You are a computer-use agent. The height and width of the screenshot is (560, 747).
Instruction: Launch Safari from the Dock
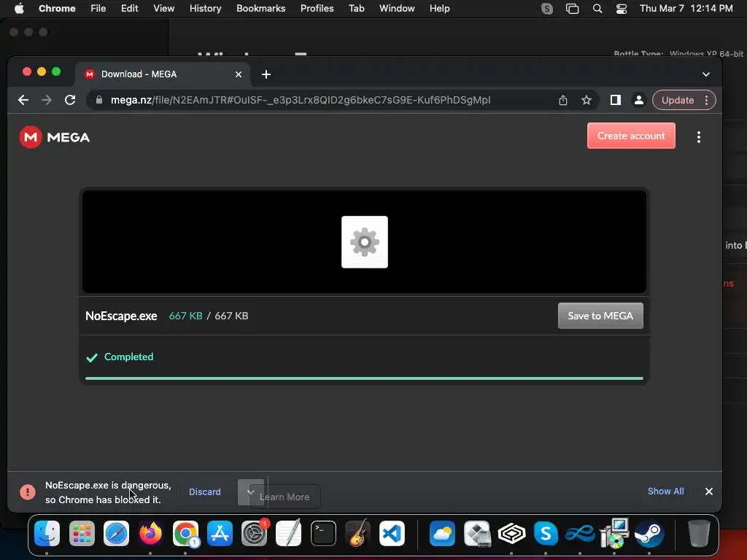(x=116, y=533)
